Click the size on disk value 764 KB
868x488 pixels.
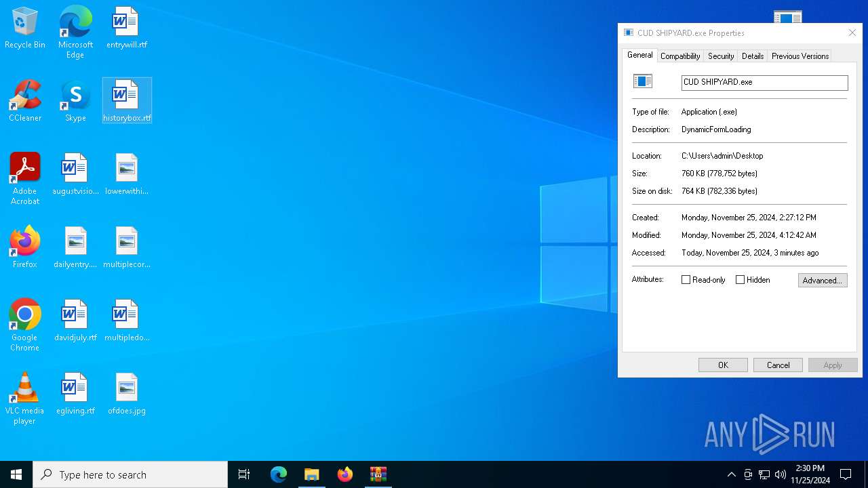coord(719,191)
